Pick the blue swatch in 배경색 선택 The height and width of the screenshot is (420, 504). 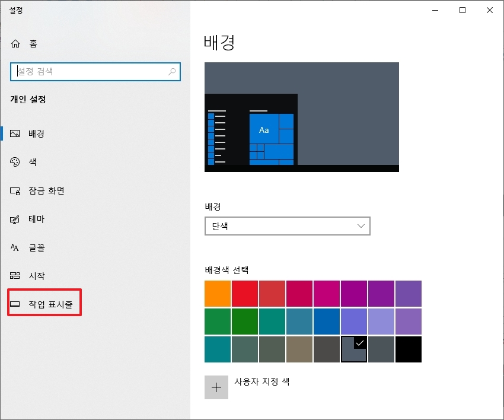[x=327, y=321]
